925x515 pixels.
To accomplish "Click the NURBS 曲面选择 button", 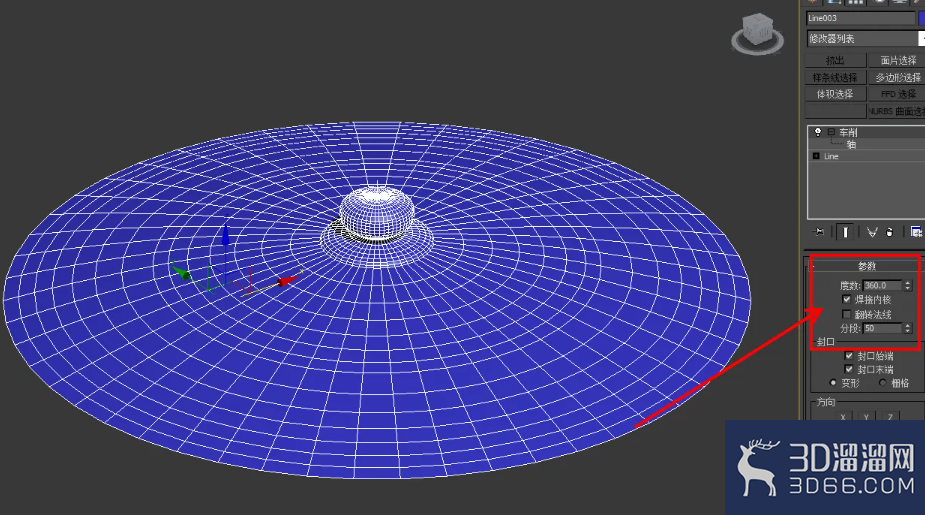I will pos(897,111).
